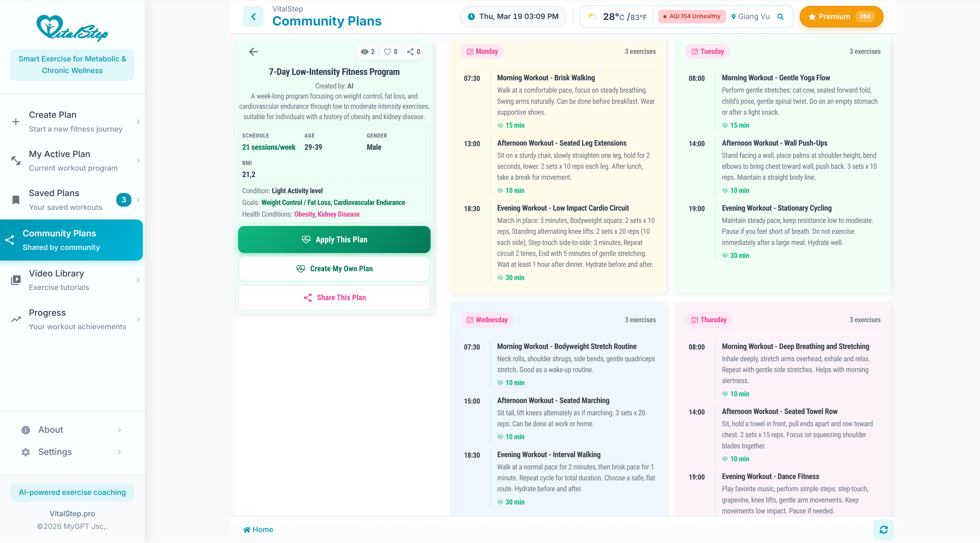Expand the Settings chevron
This screenshot has height=543, width=980.
click(119, 452)
